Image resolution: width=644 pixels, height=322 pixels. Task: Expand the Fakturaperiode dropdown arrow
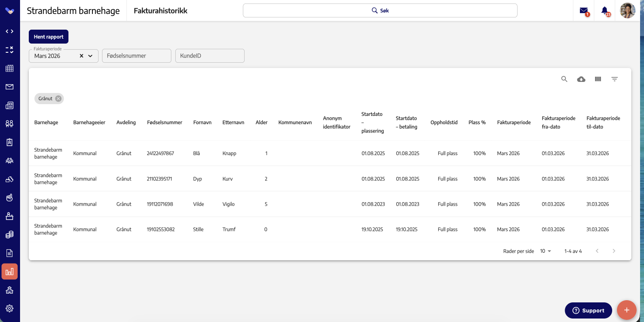point(90,56)
